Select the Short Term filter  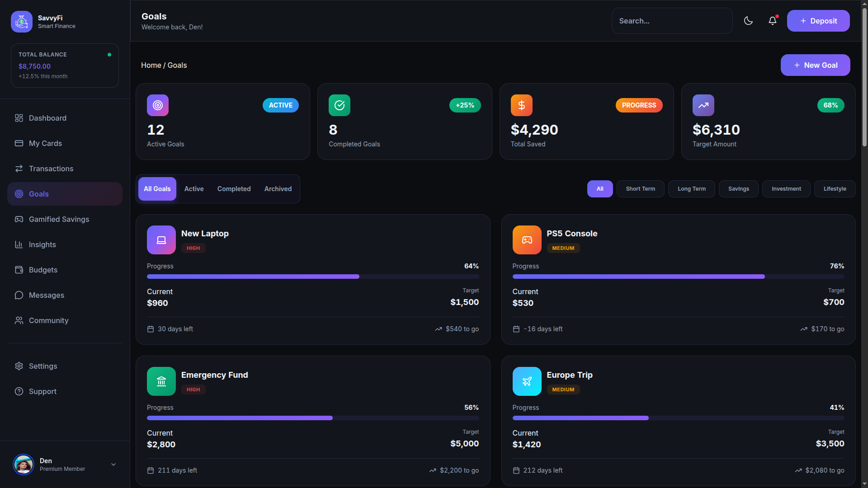point(640,189)
